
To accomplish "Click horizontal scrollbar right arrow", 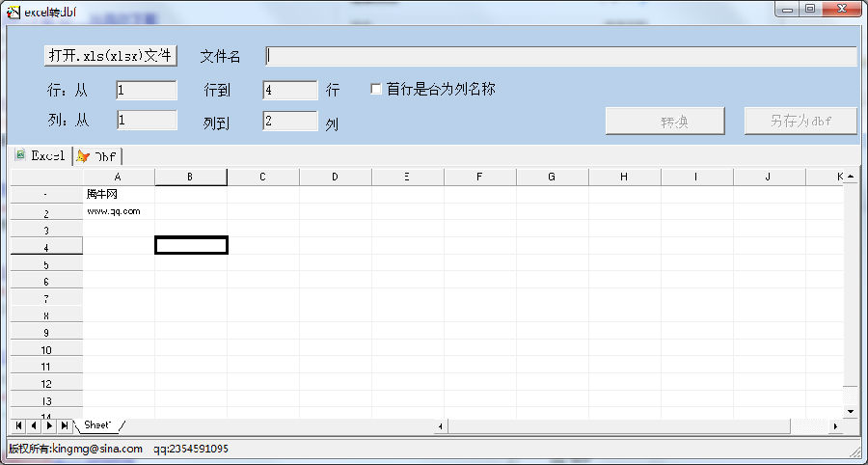I will [x=835, y=426].
